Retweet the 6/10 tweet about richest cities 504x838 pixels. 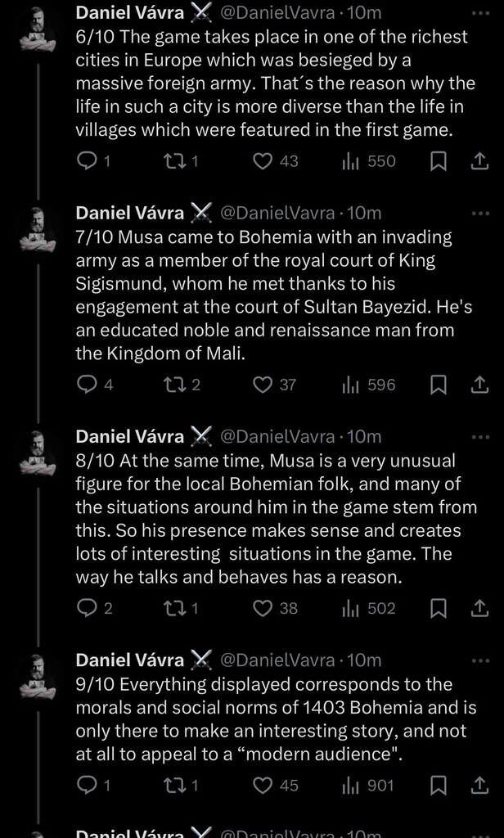(x=173, y=162)
